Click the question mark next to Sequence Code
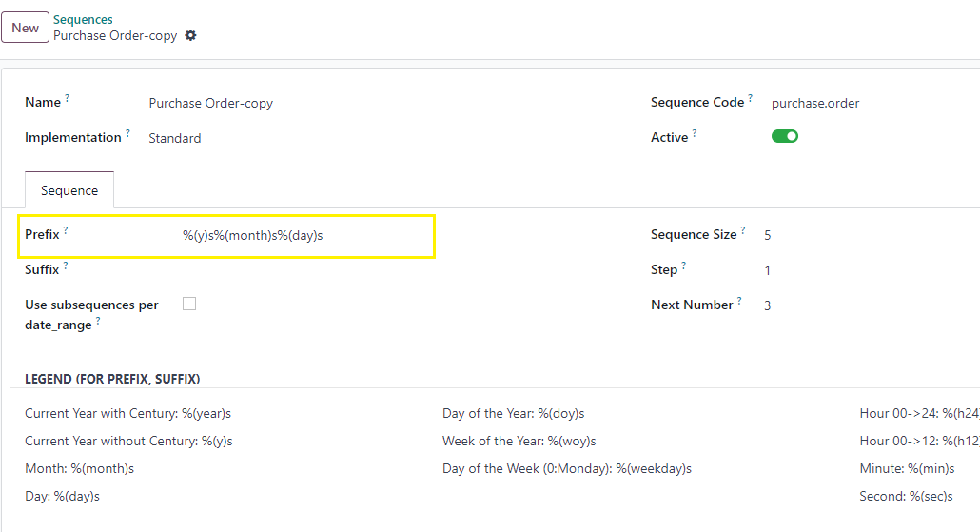The image size is (980, 532). (750, 97)
